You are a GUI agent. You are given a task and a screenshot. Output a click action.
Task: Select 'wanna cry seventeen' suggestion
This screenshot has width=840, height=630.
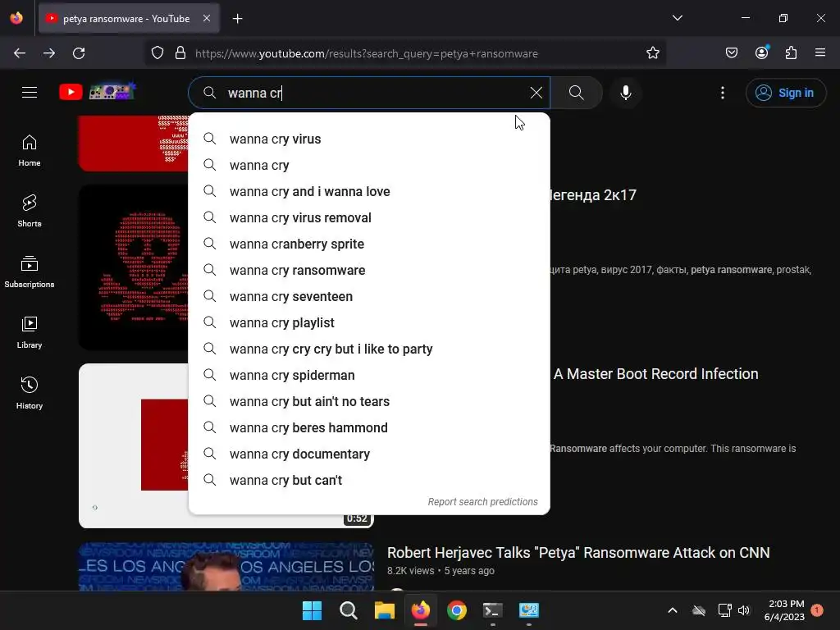[369, 296]
